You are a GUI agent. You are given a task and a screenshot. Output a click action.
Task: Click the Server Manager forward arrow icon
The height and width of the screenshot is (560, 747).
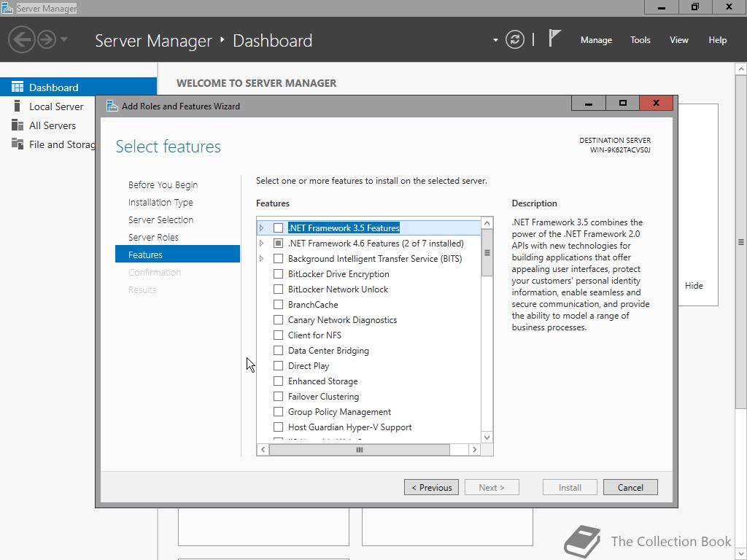(47, 39)
